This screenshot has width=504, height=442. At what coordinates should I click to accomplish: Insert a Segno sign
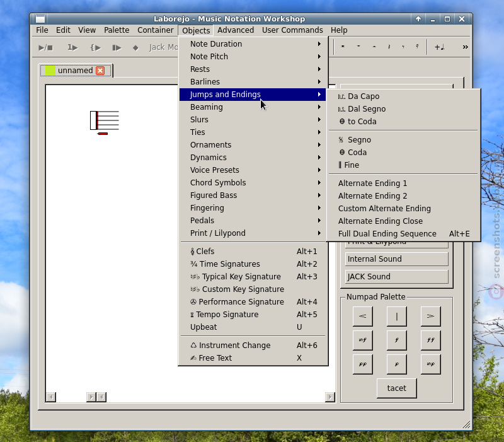[x=403, y=139]
